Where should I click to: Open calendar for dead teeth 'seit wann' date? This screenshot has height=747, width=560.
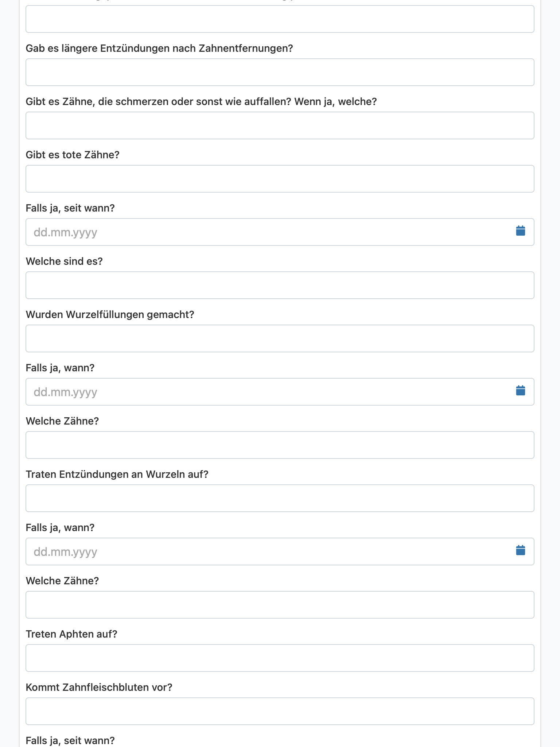(520, 231)
